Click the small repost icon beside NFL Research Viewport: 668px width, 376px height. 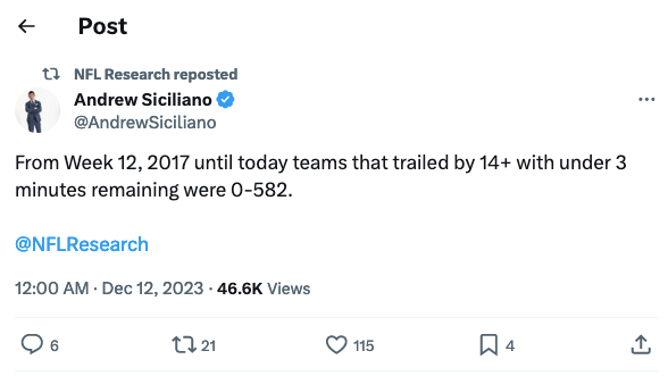tap(51, 74)
